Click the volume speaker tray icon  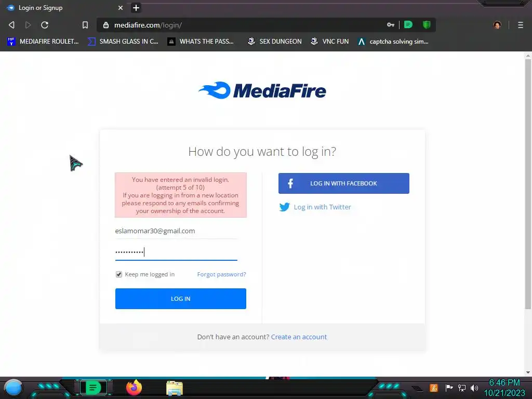pyautogui.click(x=474, y=388)
